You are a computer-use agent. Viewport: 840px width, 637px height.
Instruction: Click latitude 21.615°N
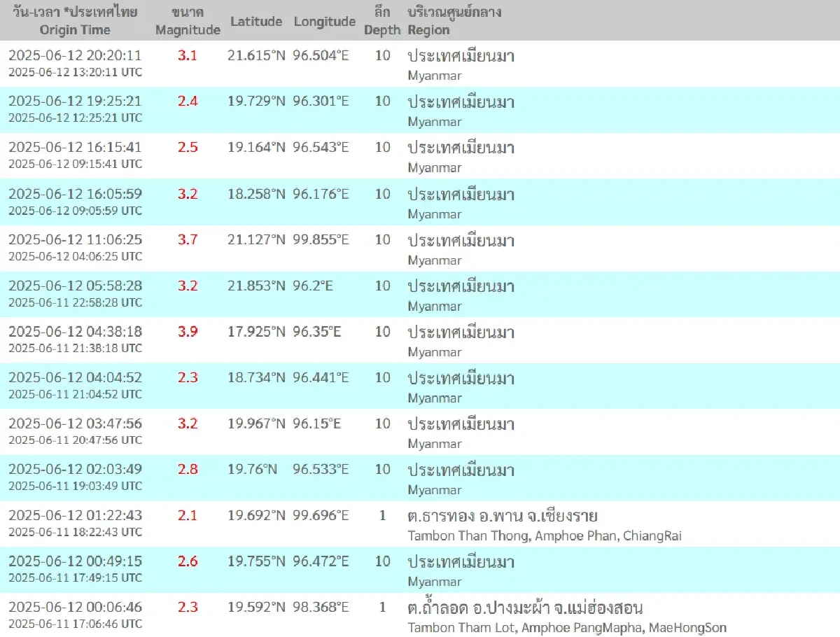[x=256, y=55]
